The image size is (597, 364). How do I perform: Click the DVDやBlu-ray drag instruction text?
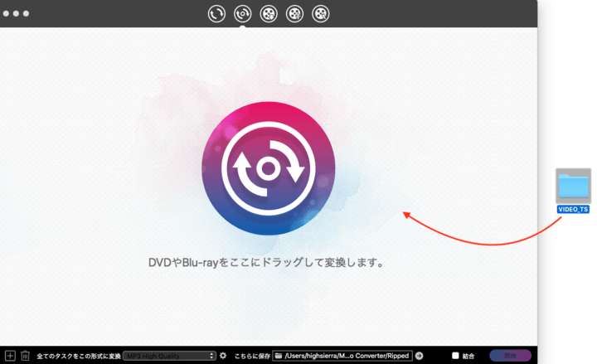coord(268,263)
